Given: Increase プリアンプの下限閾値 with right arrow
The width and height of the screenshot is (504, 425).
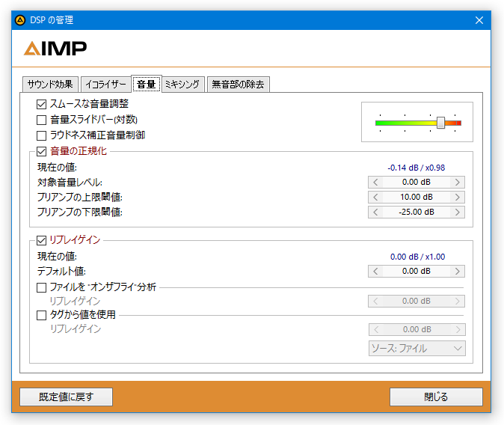Looking at the screenshot, I should [458, 212].
